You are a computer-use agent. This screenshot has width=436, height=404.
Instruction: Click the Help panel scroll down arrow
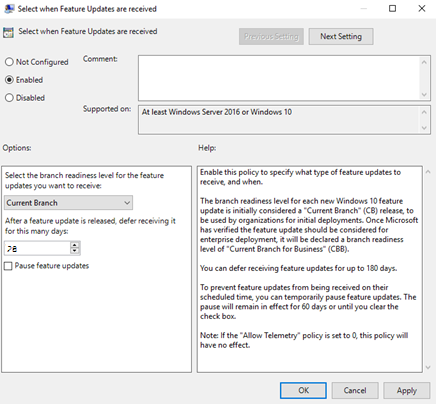tap(429, 367)
